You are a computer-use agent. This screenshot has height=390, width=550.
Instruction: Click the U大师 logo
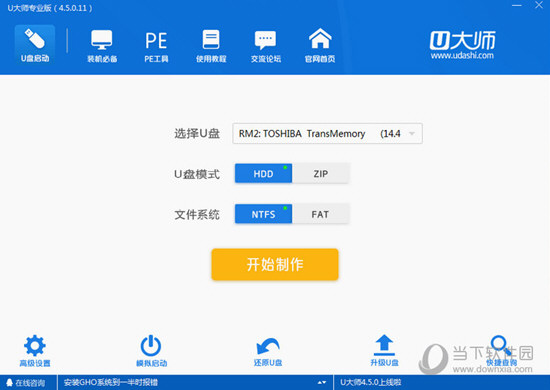click(x=462, y=40)
